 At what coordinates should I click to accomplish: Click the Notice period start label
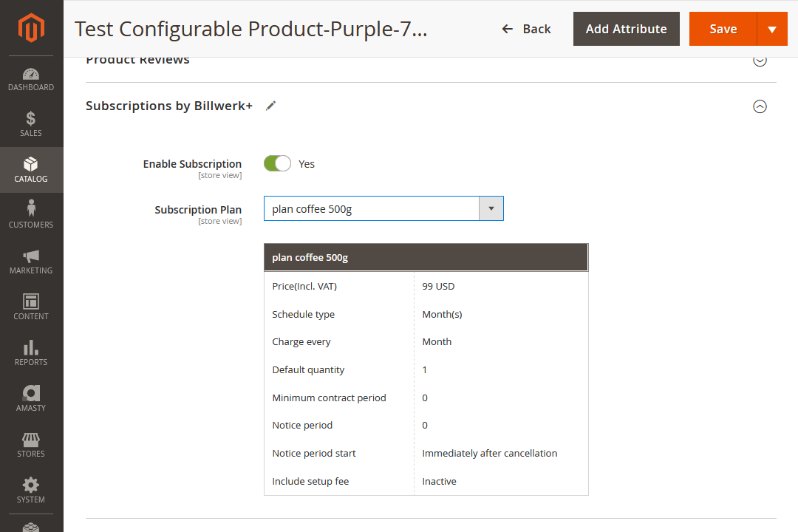click(x=313, y=453)
